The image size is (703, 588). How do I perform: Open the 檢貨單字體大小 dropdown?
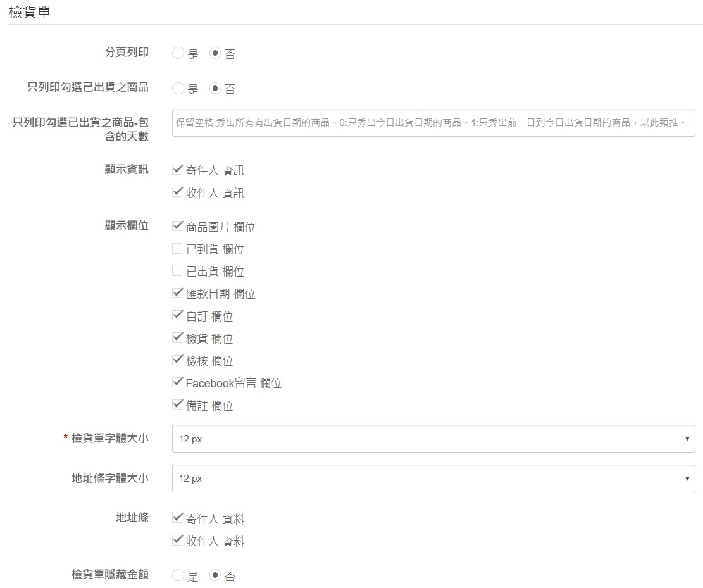(433, 439)
